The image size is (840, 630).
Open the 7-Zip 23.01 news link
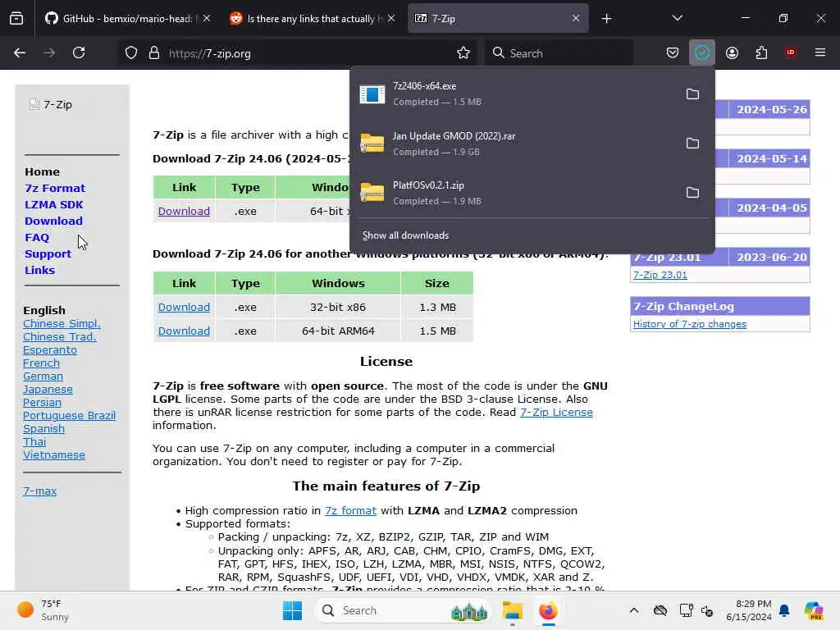pos(660,275)
